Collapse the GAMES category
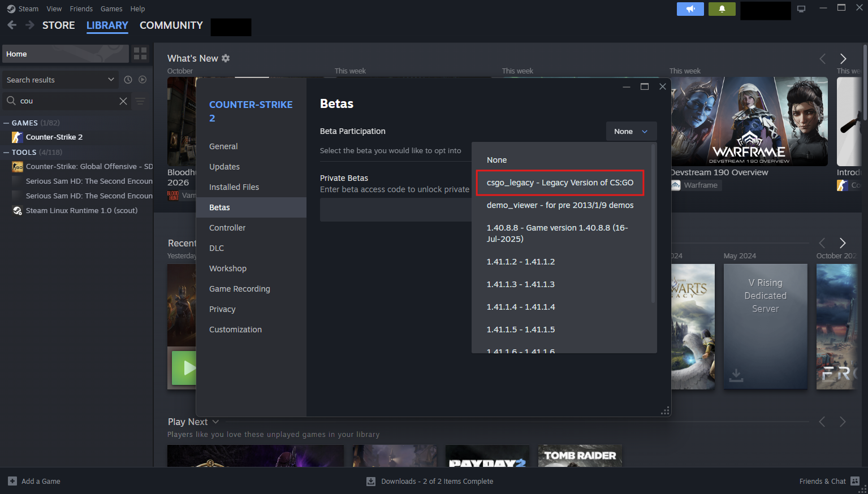The image size is (868, 494). point(6,123)
